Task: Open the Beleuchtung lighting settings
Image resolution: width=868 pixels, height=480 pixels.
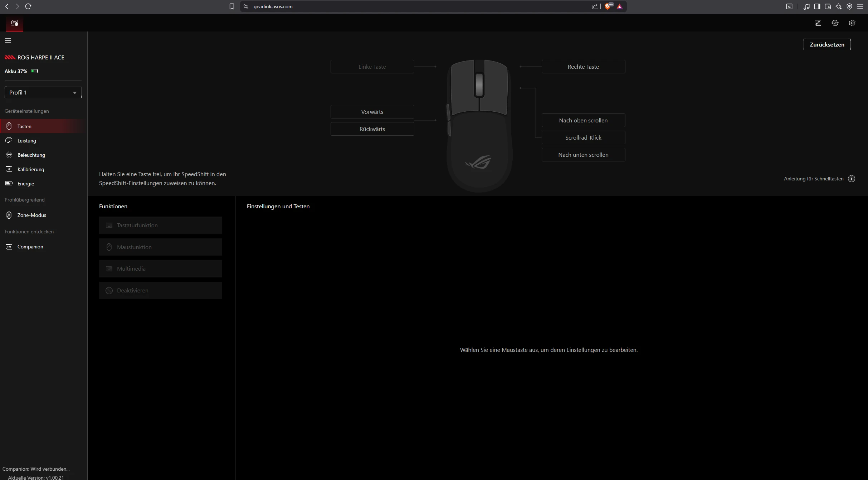Action: coord(31,155)
